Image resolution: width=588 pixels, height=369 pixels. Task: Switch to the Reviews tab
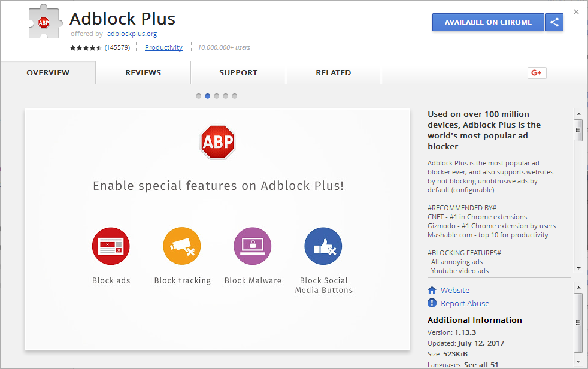[x=143, y=72]
